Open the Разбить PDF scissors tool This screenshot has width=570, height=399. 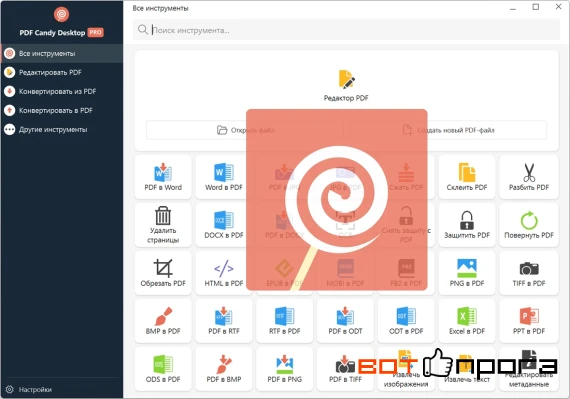tap(529, 177)
